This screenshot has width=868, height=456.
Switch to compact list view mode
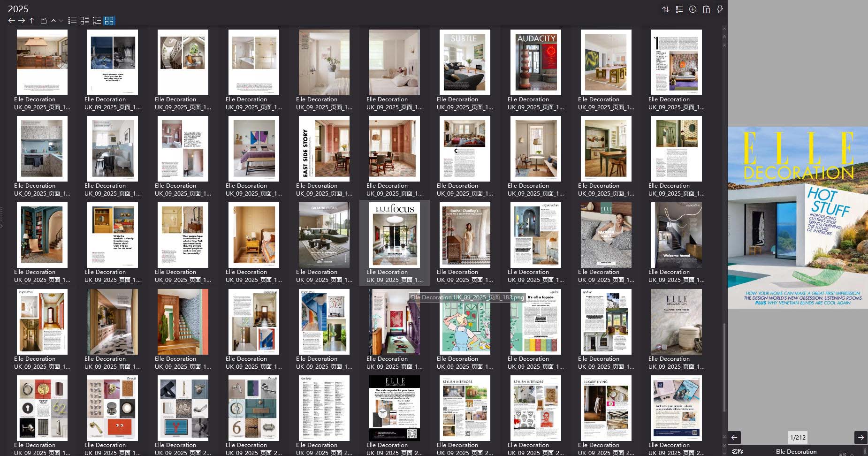(x=84, y=20)
